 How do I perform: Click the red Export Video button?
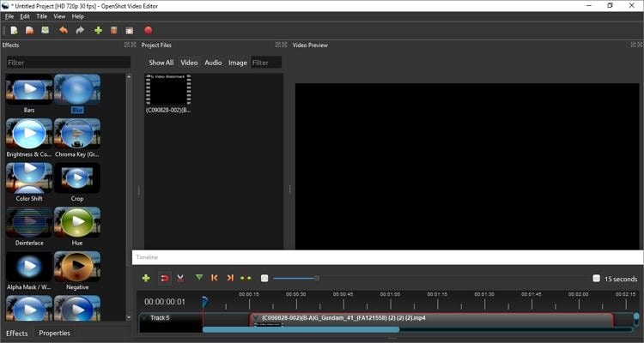149,30
